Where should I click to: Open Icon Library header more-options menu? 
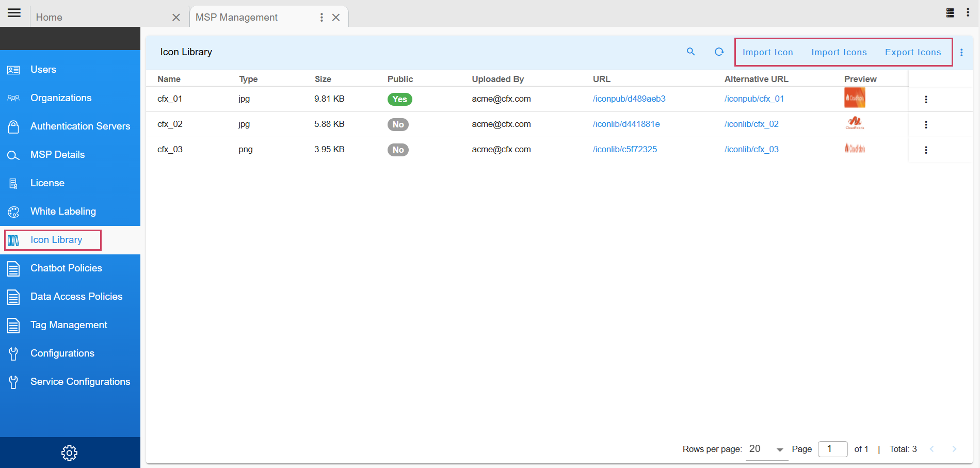[961, 53]
